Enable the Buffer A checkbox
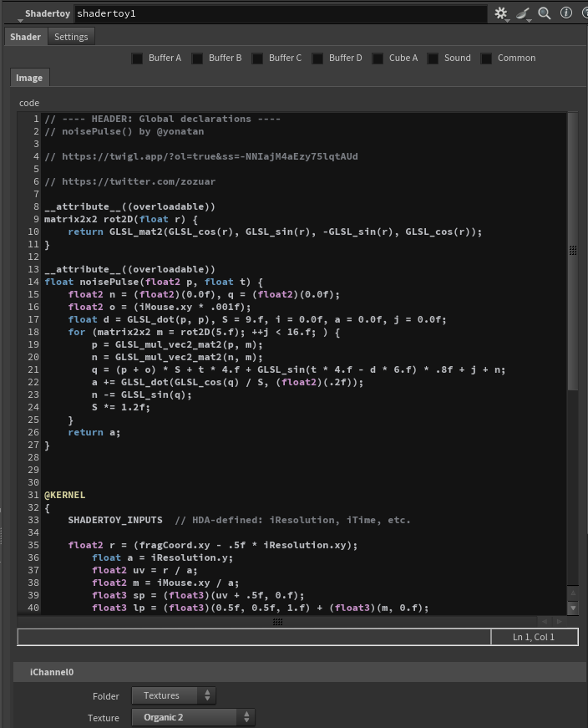This screenshot has width=588, height=728. click(x=137, y=59)
